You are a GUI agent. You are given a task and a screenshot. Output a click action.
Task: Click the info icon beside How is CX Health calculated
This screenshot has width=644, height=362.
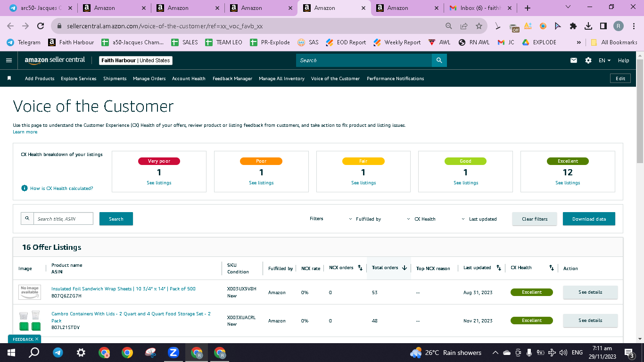coord(25,188)
